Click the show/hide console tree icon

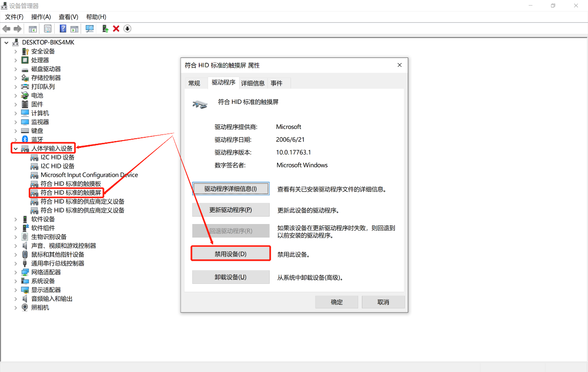[x=33, y=29]
